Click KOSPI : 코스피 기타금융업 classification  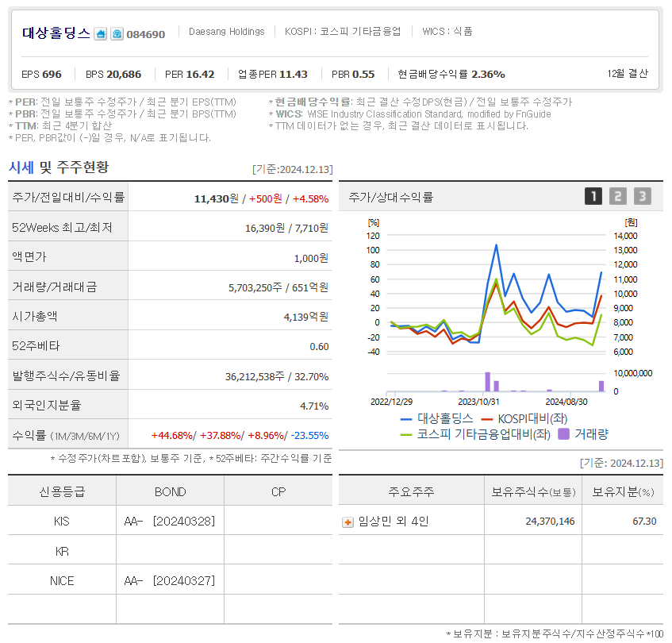(343, 32)
